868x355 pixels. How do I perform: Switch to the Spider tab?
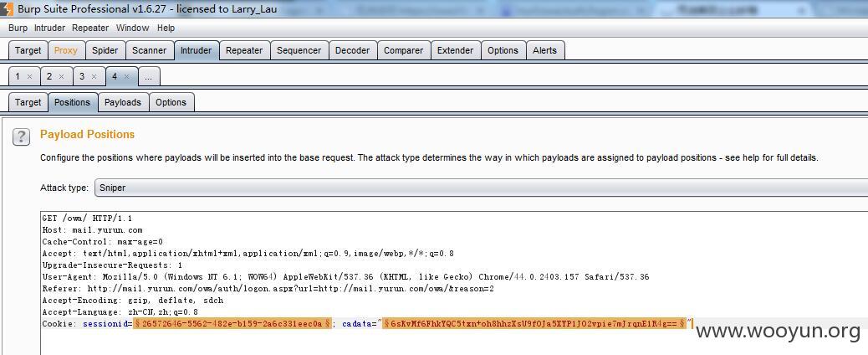click(x=105, y=50)
